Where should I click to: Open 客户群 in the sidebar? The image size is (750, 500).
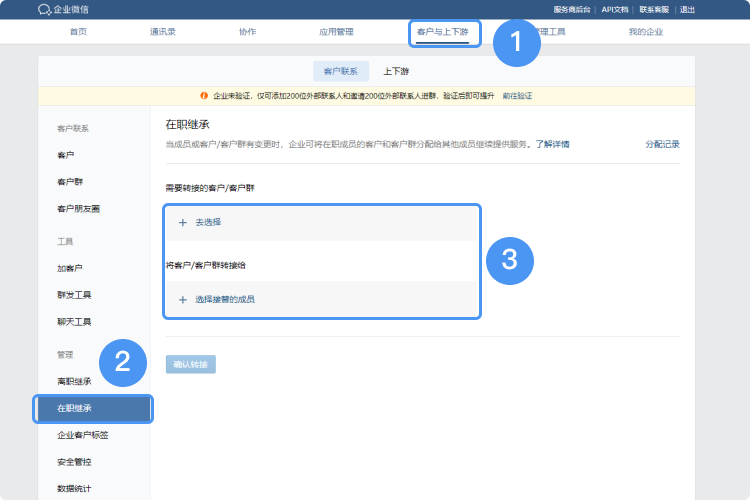tap(70, 182)
